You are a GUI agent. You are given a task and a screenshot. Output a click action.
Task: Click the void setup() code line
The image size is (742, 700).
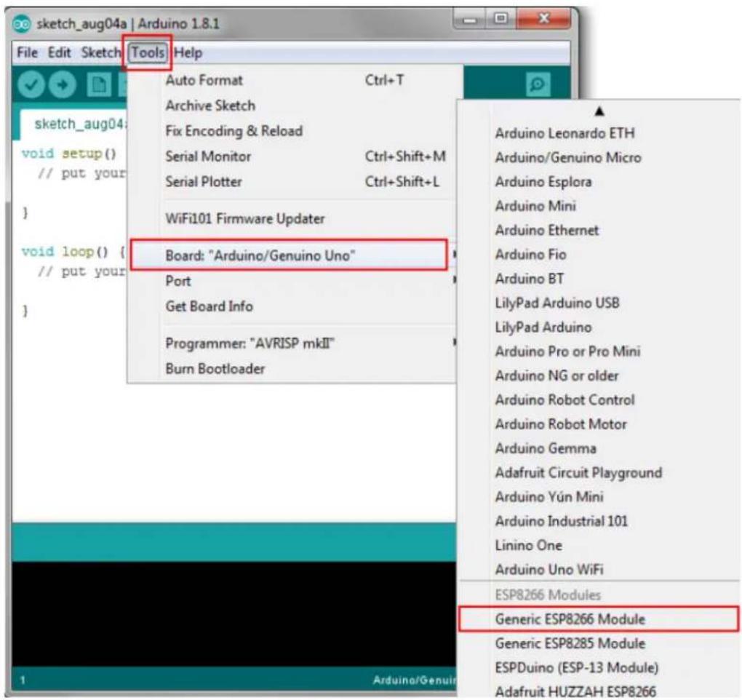68,154
